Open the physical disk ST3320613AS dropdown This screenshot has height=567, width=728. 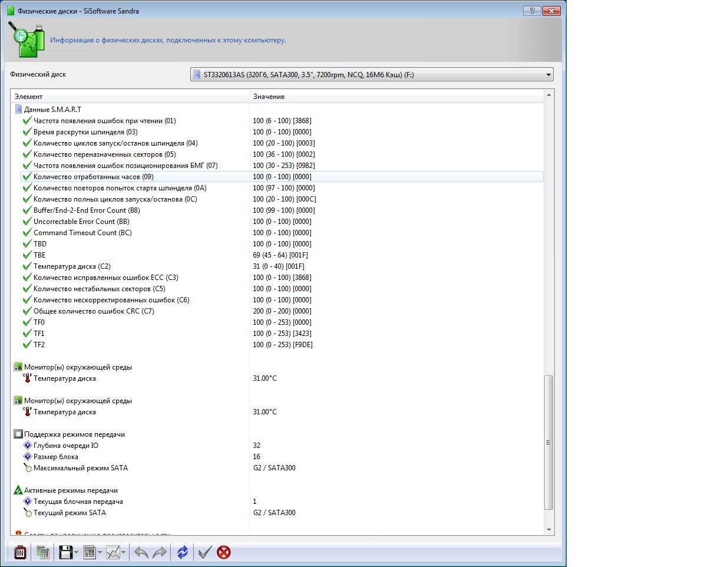[x=372, y=75]
